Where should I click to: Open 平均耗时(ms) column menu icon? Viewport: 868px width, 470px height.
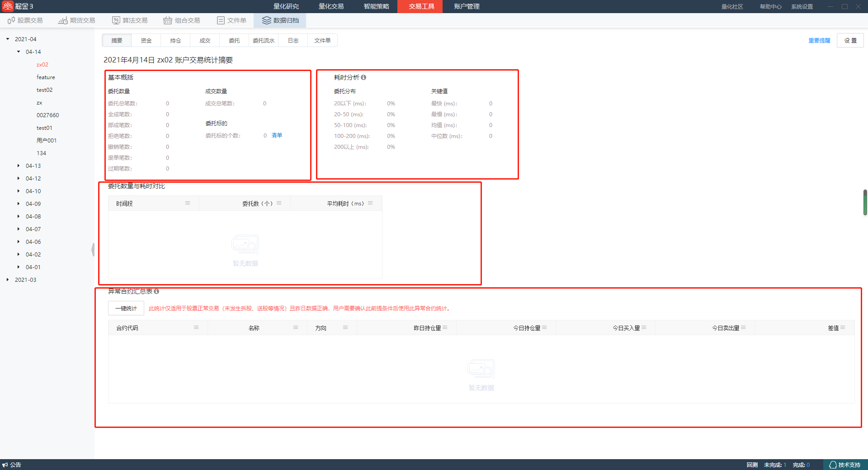point(370,203)
